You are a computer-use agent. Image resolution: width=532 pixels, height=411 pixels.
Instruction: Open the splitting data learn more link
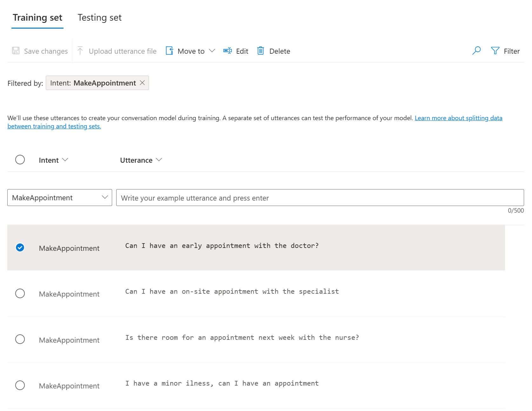(x=458, y=118)
